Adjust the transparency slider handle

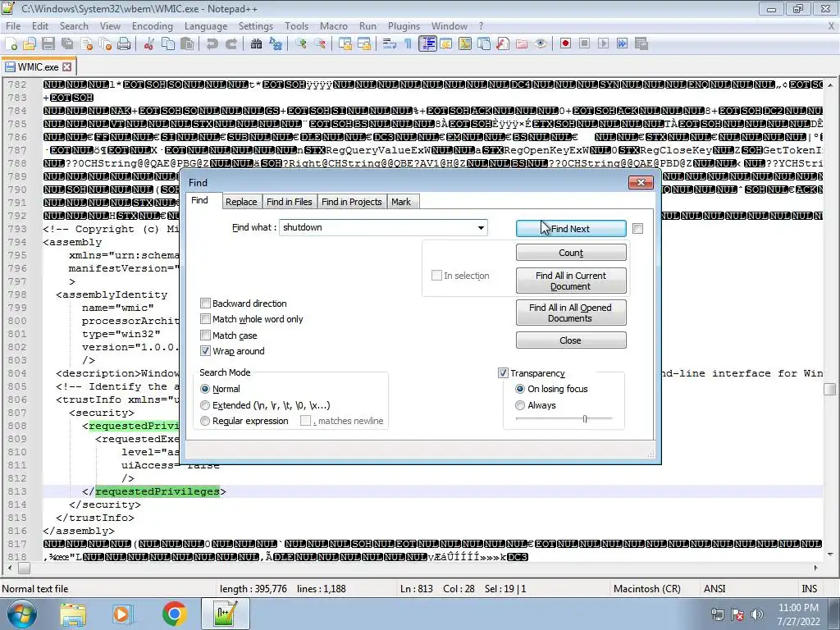585,419
